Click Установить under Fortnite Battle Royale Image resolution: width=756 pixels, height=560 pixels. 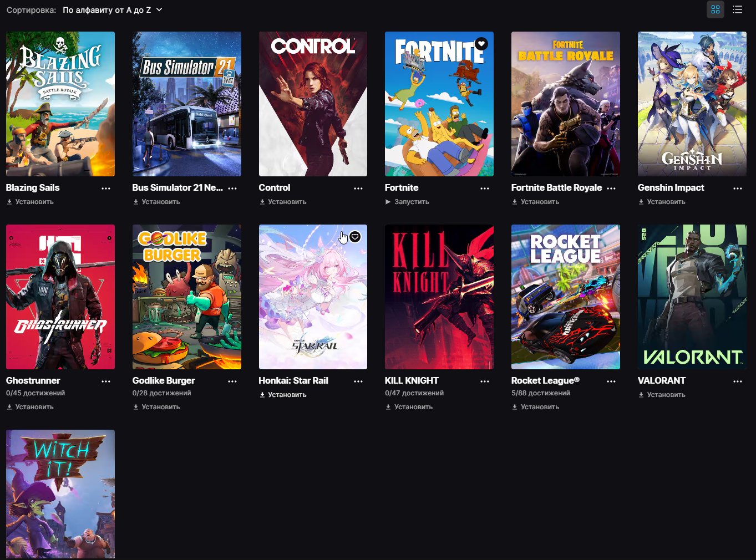point(535,202)
